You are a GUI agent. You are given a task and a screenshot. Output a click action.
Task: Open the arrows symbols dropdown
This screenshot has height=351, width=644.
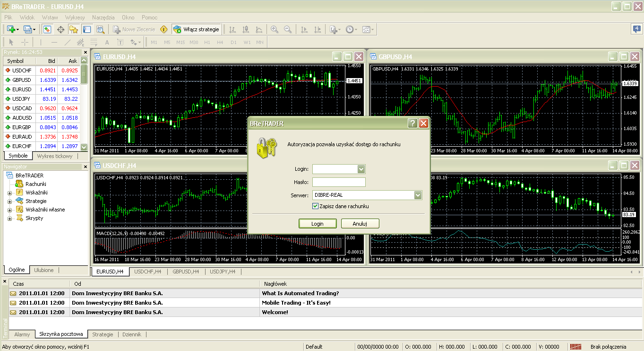pos(136,42)
